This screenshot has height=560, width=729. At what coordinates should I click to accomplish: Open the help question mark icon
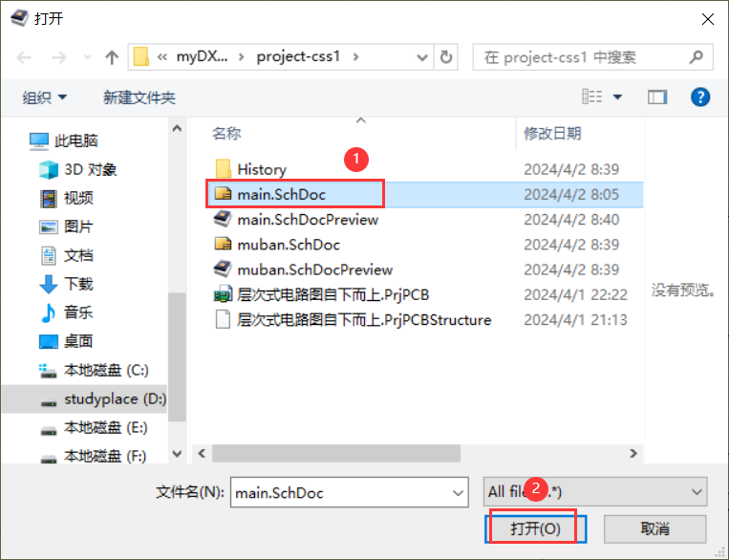(x=700, y=97)
